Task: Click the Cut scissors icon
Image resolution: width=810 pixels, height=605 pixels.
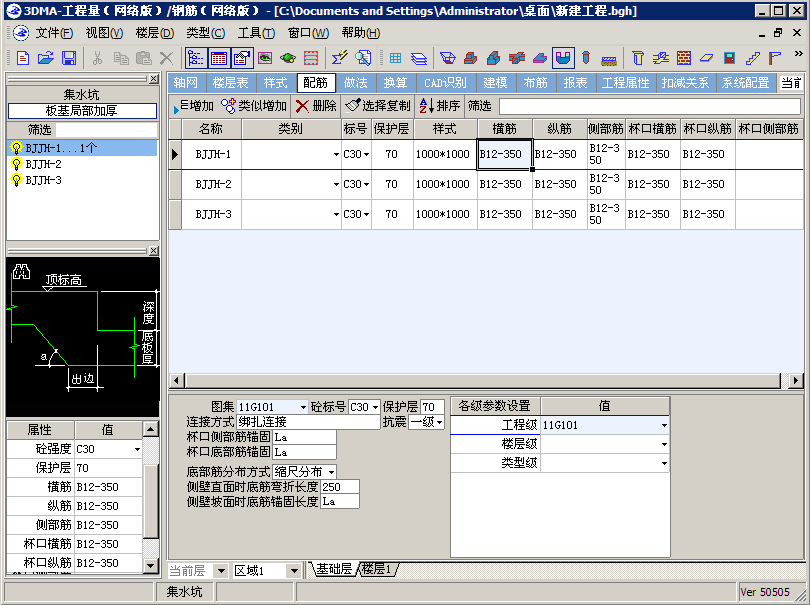Action: click(x=97, y=58)
